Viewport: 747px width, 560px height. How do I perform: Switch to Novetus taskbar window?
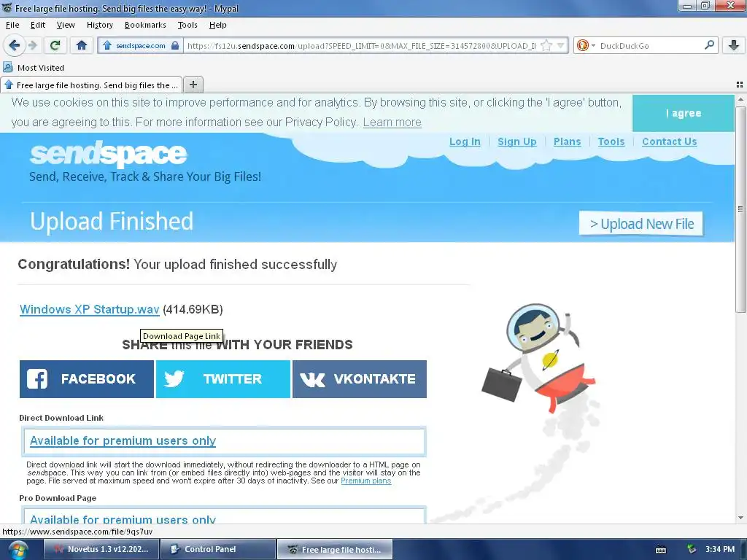tap(101, 549)
